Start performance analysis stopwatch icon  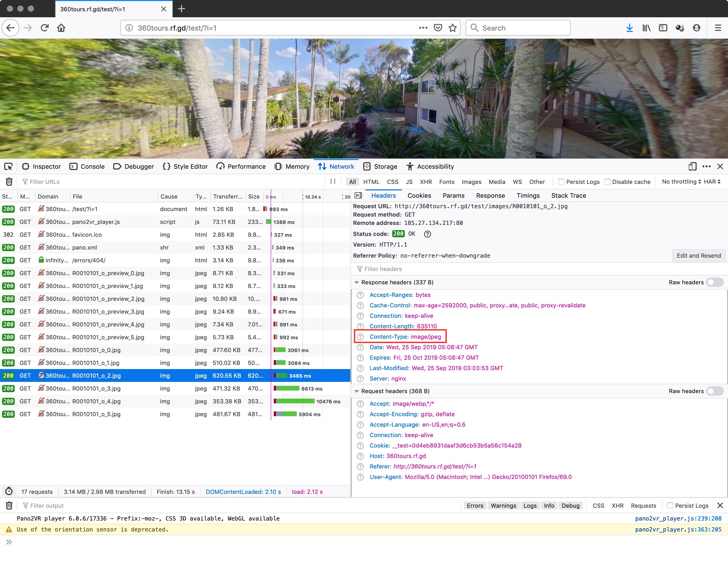[9, 491]
